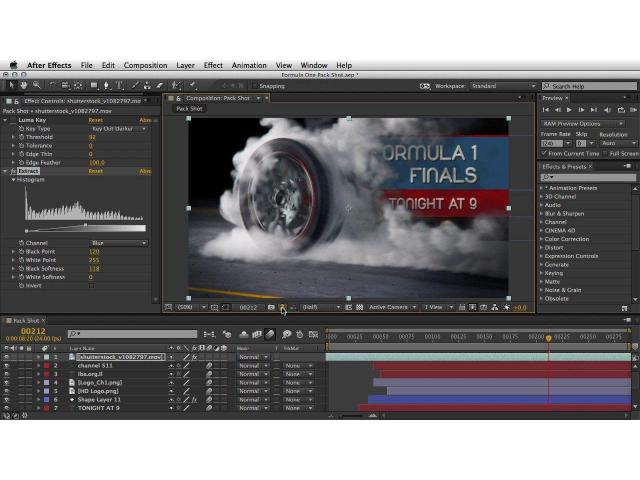The image size is (640, 480).
Task: Toggle the transparency grid icon
Action: click(360, 307)
